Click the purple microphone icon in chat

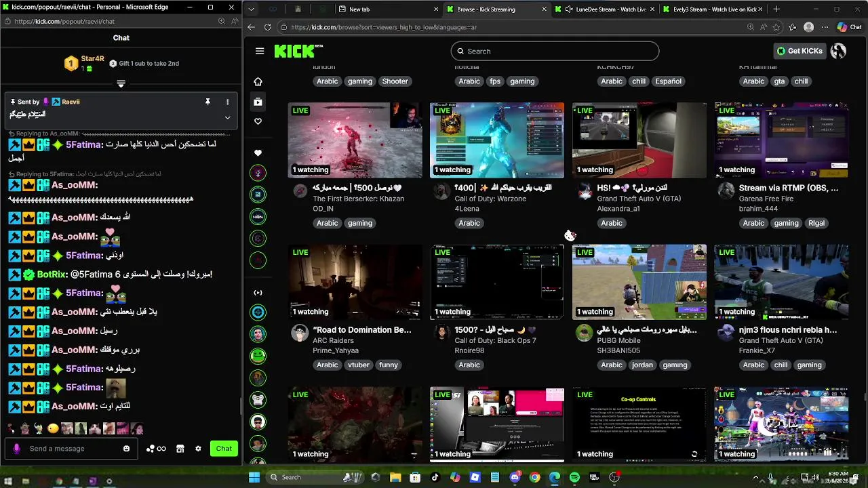[17, 449]
